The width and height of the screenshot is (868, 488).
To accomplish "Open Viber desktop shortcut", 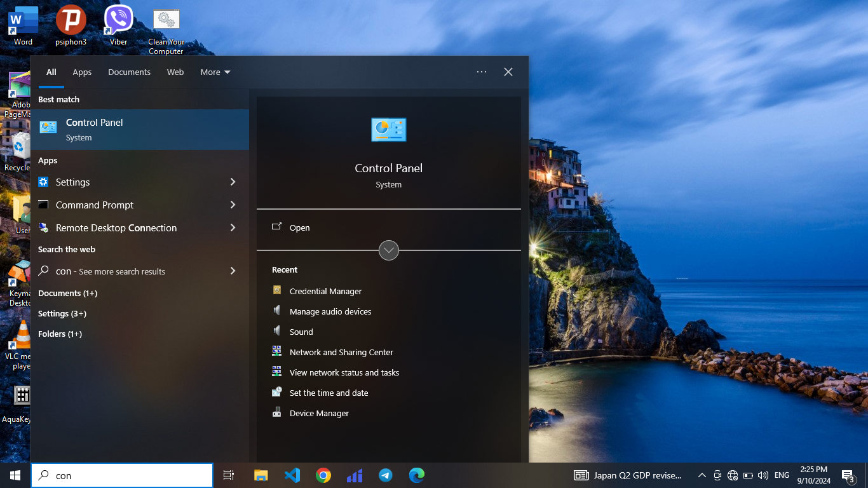I will 118,26.
